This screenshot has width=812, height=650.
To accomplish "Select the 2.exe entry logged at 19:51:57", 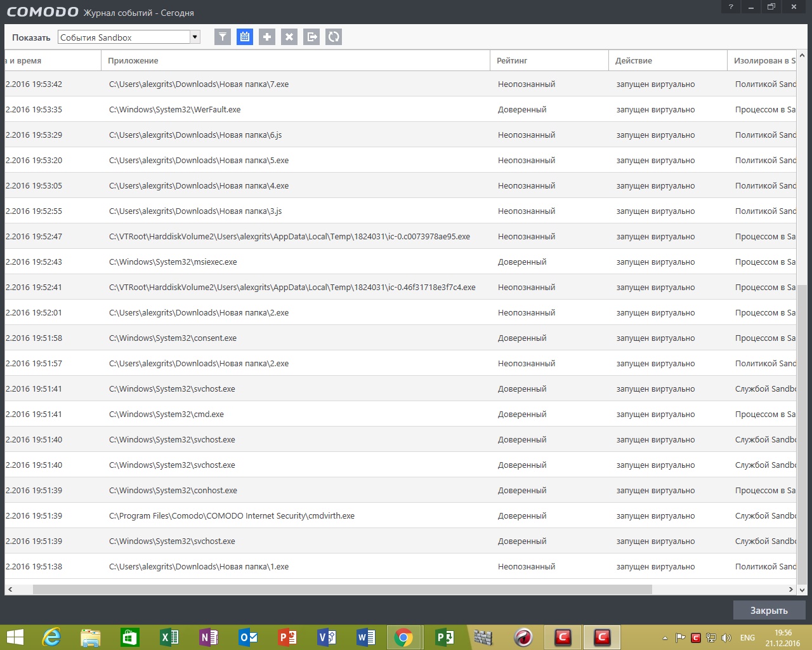I will [x=400, y=363].
